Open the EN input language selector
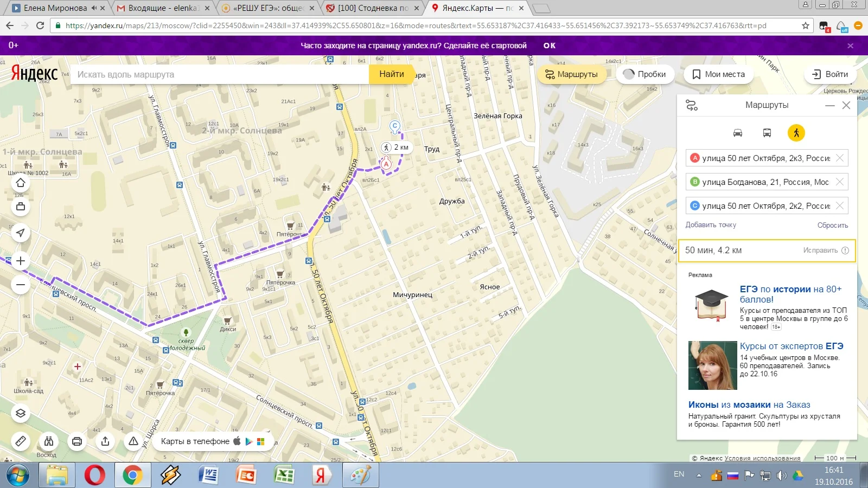Image resolution: width=868 pixels, height=488 pixels. [x=679, y=474]
